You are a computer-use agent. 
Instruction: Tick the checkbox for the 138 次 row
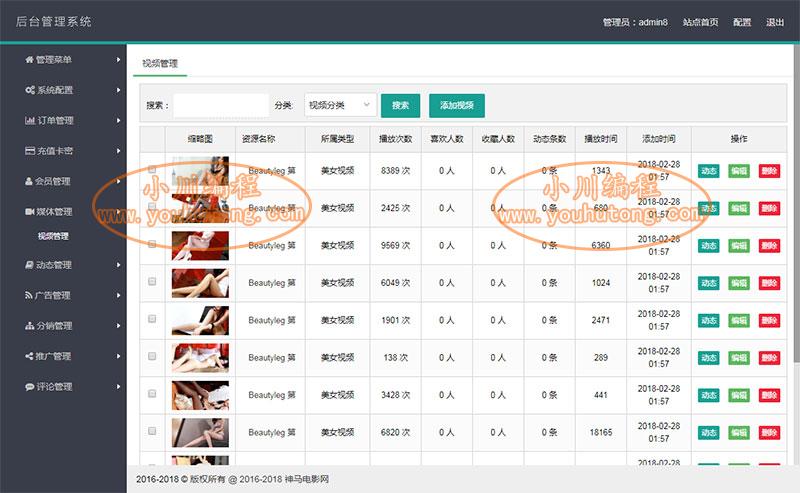152,356
